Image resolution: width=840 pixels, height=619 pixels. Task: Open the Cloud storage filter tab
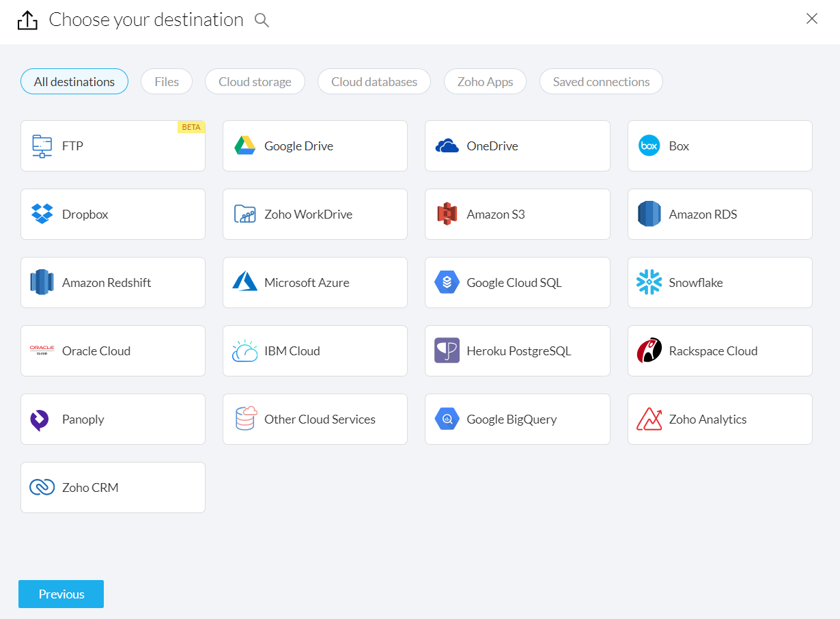[255, 82]
